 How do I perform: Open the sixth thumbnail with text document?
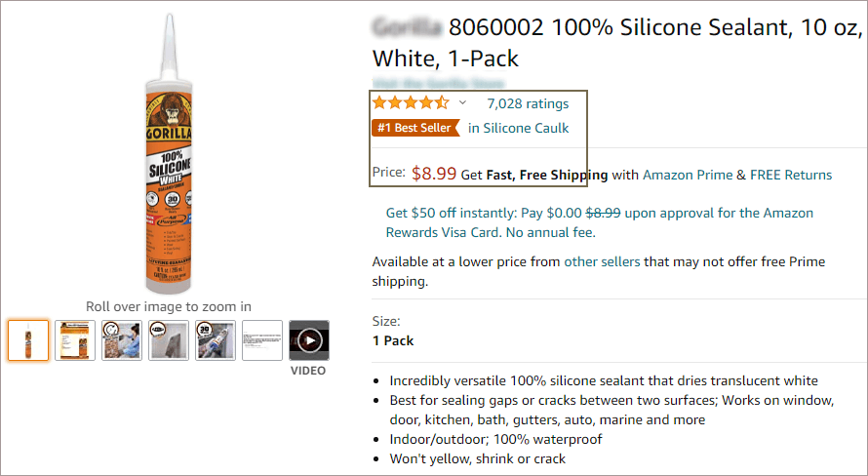point(262,340)
